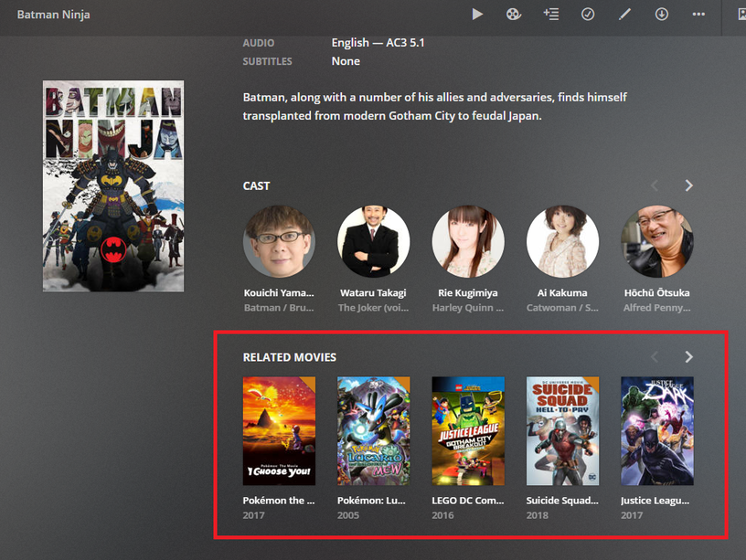Click the Kouichi Yama... name link
The height and width of the screenshot is (560, 746).
279,293
